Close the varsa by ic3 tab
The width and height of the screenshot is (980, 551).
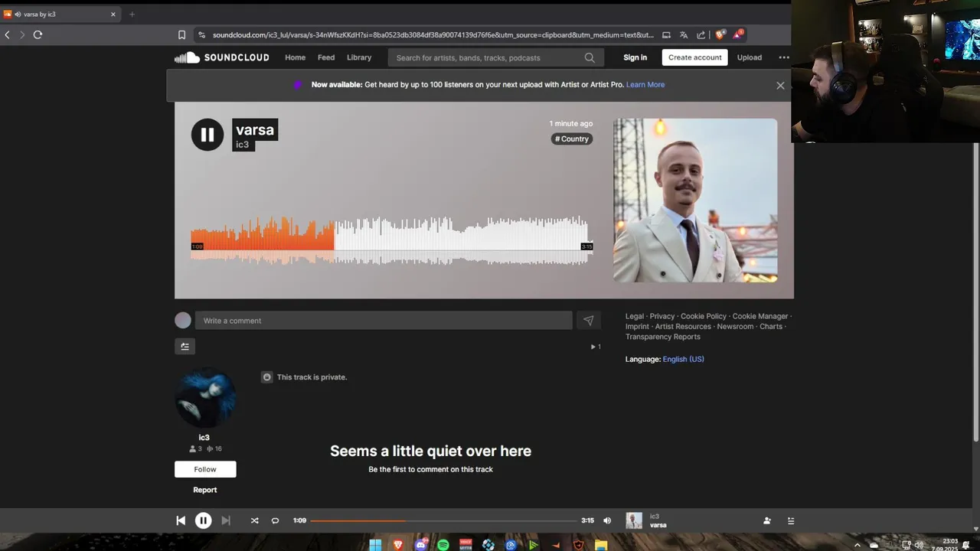pyautogui.click(x=113, y=14)
